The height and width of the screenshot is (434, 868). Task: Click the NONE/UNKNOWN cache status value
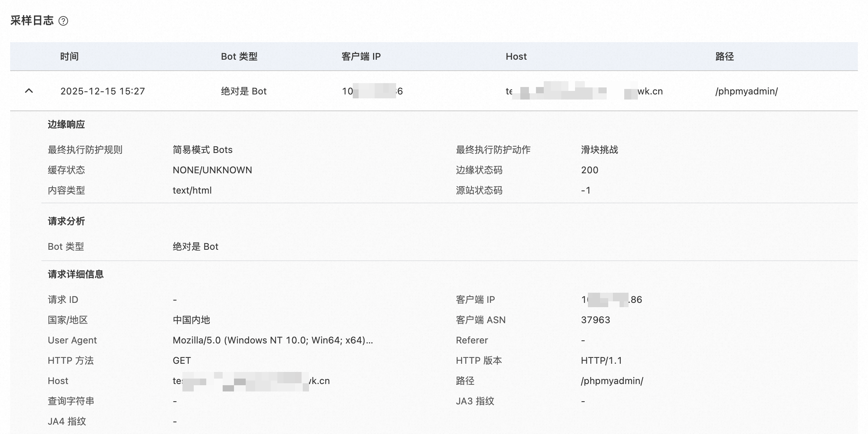point(213,170)
